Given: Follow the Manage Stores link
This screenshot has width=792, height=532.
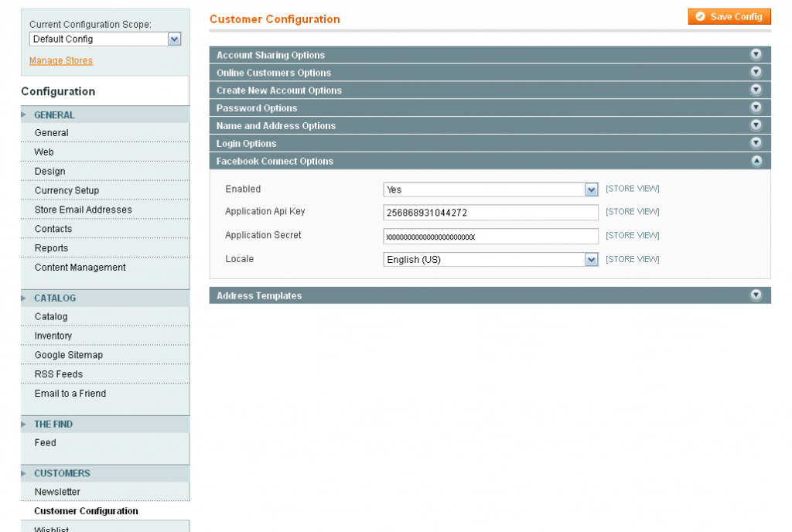Looking at the screenshot, I should coord(61,60).
